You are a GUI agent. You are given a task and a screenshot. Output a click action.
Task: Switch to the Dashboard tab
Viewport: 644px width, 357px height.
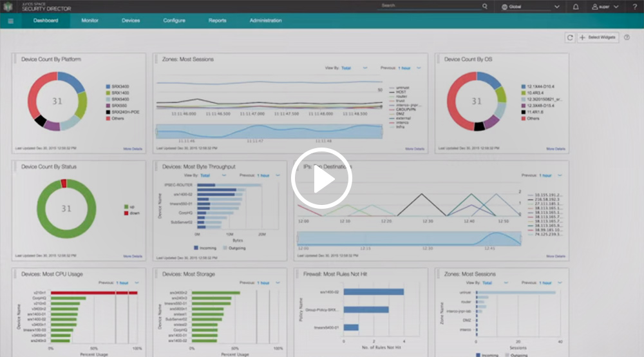click(x=46, y=21)
